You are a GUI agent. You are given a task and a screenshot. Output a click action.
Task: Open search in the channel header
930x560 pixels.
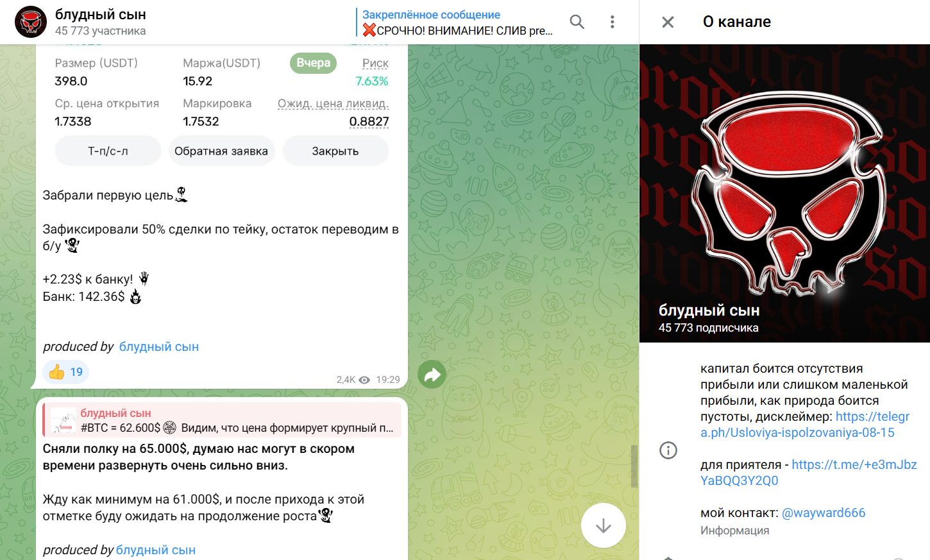577,22
